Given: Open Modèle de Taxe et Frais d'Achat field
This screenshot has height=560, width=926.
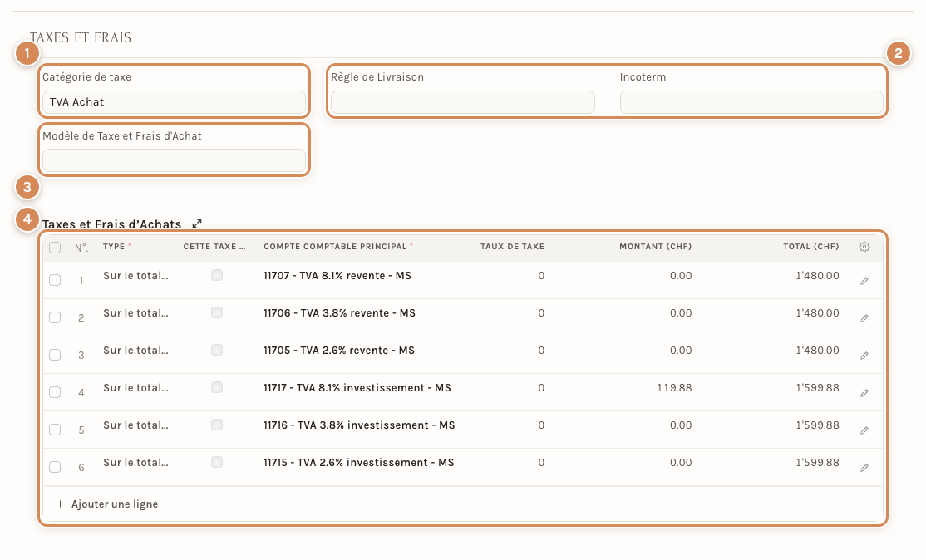Looking at the screenshot, I should (174, 160).
